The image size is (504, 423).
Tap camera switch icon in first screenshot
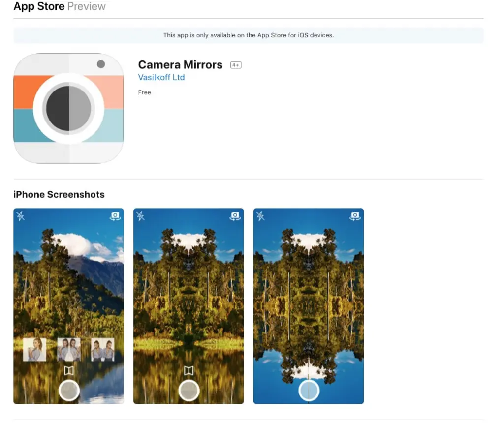tap(115, 216)
